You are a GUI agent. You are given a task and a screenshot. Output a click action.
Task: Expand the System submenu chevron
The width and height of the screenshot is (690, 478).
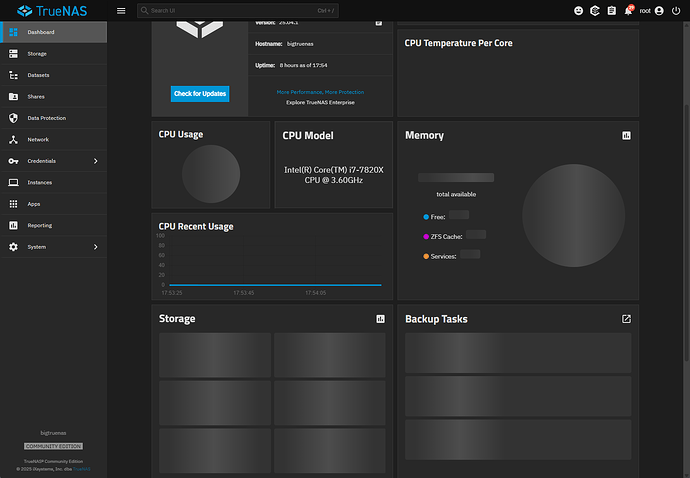(95, 247)
